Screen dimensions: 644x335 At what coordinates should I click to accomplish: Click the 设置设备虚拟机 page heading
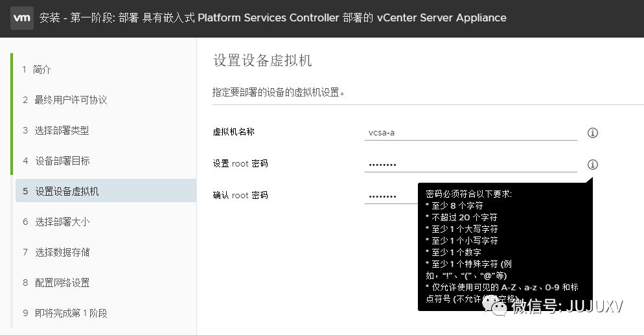click(262, 60)
